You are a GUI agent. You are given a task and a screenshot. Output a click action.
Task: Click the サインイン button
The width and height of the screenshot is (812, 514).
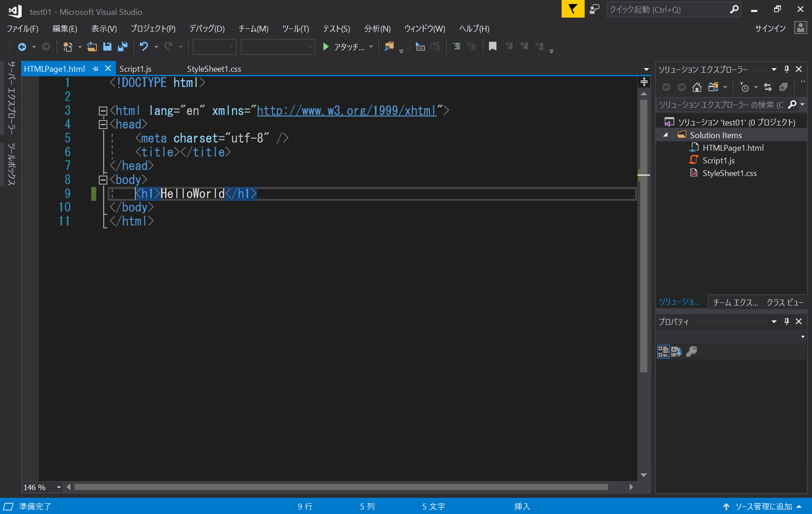coord(770,28)
